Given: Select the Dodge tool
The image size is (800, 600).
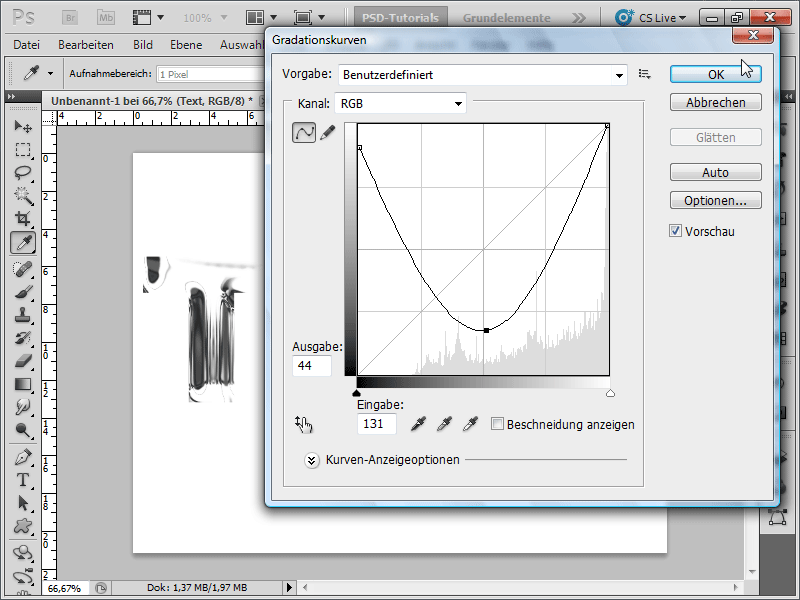Looking at the screenshot, I should (x=23, y=430).
